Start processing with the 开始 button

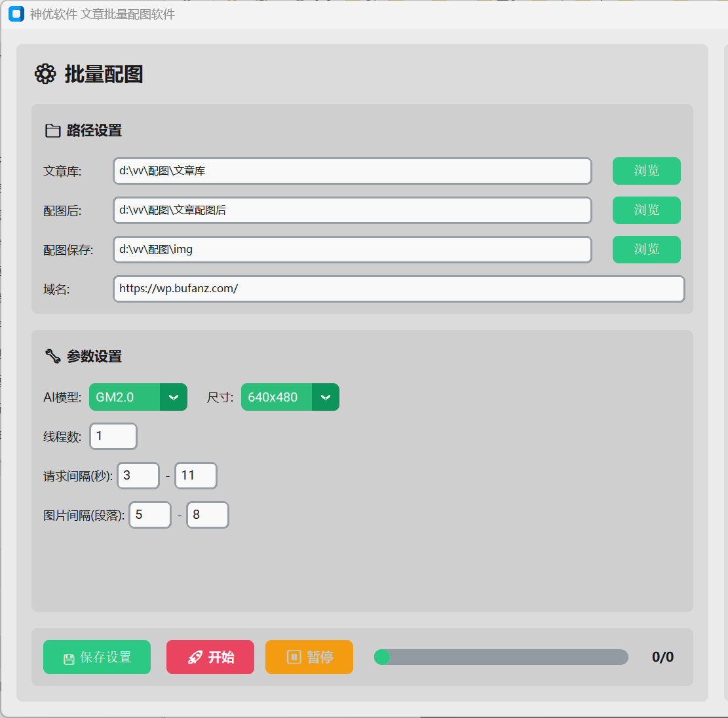(x=210, y=657)
